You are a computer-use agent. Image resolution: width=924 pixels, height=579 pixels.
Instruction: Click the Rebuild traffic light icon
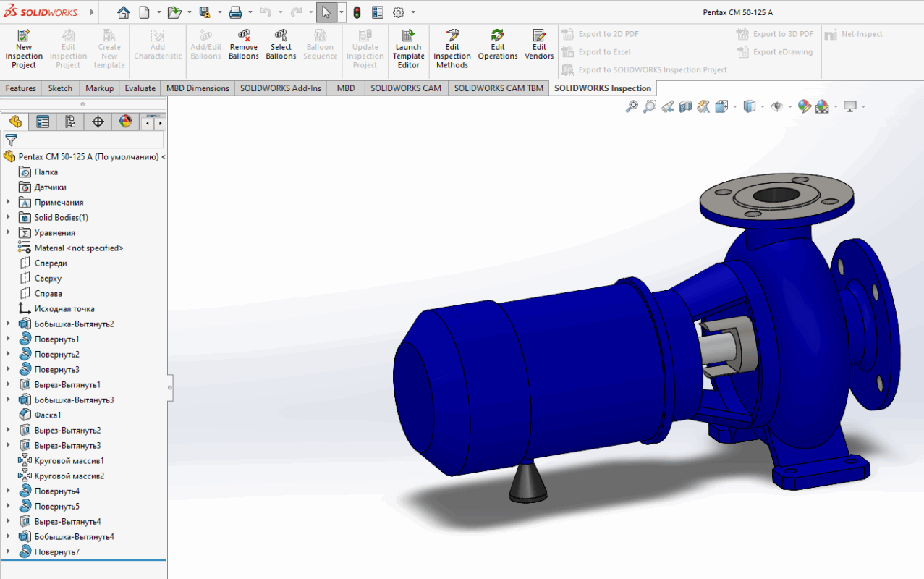(357, 12)
